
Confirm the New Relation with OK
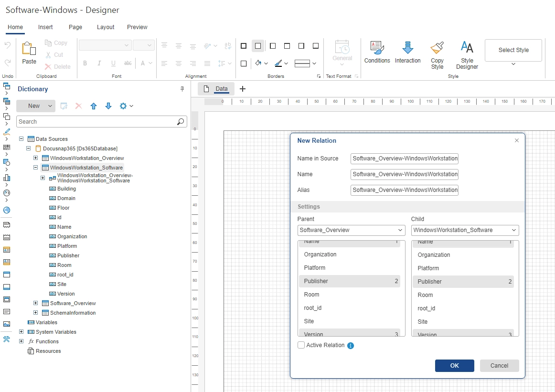click(454, 366)
